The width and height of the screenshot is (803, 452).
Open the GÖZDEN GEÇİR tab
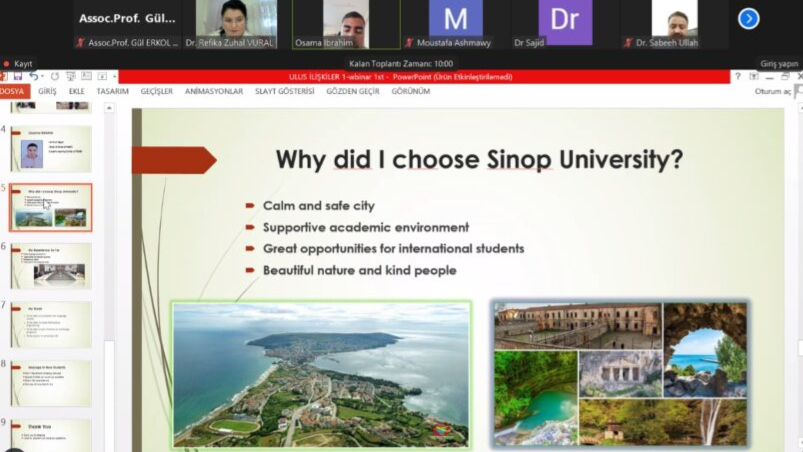[353, 91]
